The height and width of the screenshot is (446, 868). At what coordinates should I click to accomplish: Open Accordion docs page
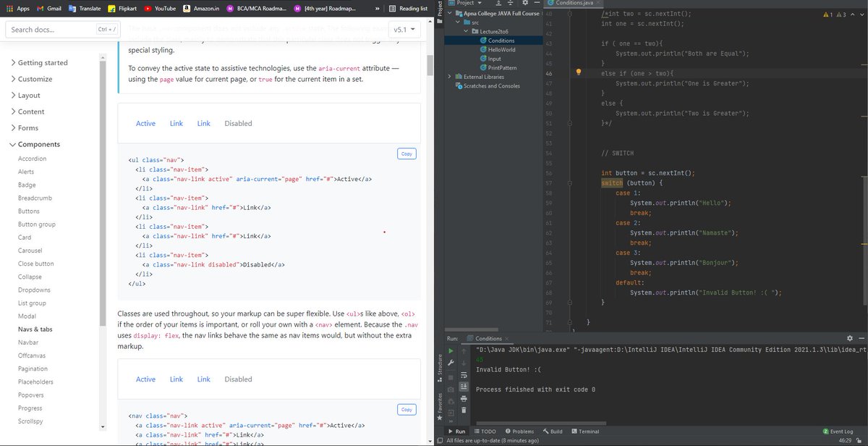32,159
